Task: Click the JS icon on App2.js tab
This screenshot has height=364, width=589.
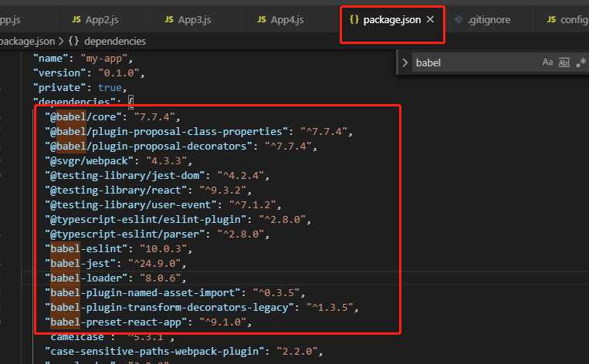Action: tap(76, 19)
